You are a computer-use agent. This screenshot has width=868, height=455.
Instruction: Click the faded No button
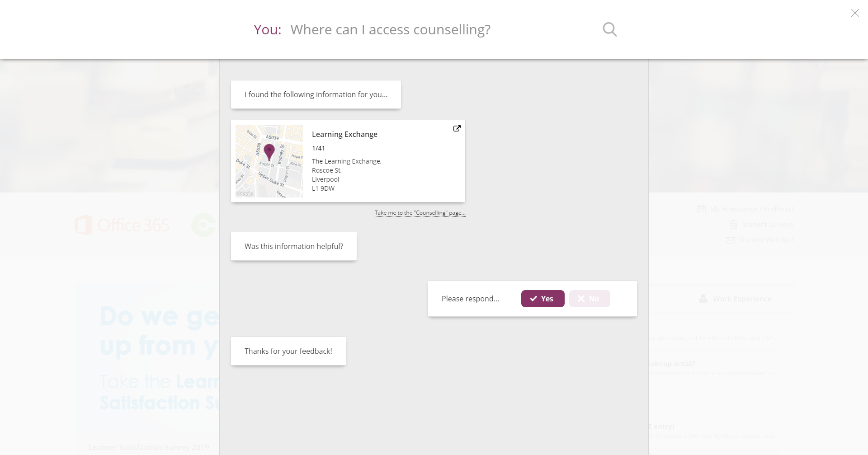tap(590, 299)
